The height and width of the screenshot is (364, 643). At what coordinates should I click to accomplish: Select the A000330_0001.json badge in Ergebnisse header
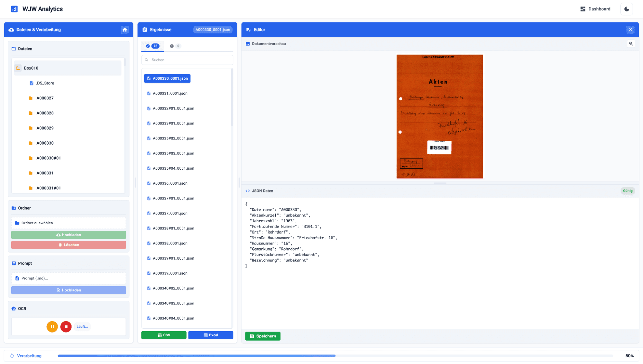(x=213, y=30)
